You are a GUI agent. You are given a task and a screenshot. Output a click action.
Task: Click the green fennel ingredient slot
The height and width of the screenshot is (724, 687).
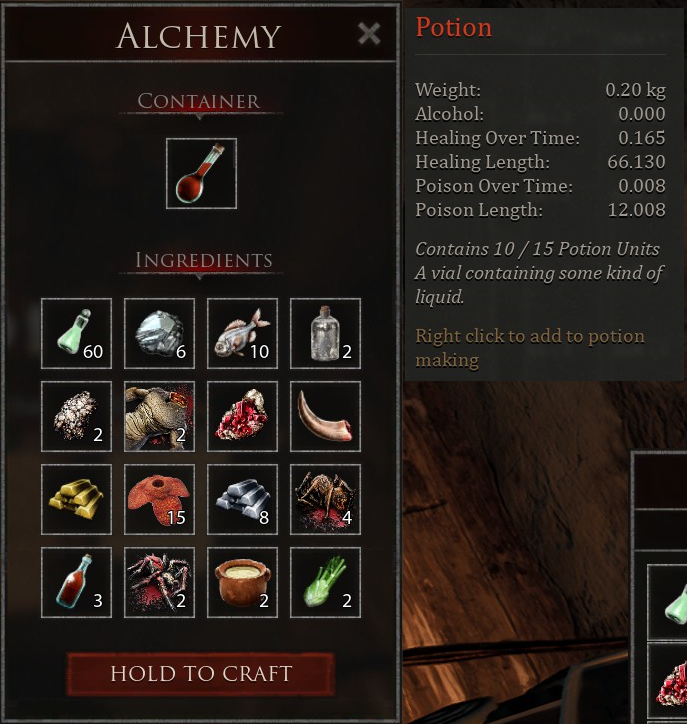[325, 583]
